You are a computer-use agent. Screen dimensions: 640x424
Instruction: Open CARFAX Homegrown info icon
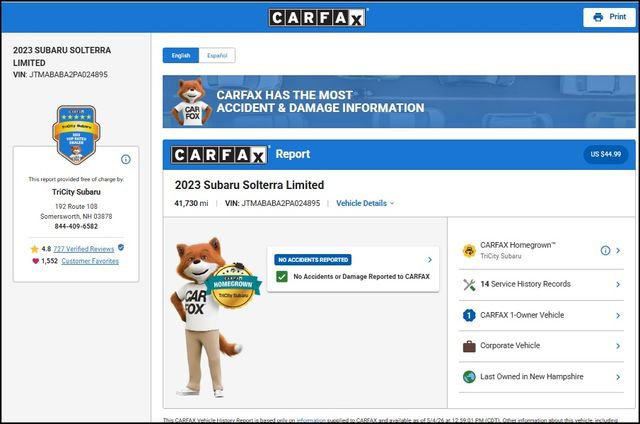point(605,251)
